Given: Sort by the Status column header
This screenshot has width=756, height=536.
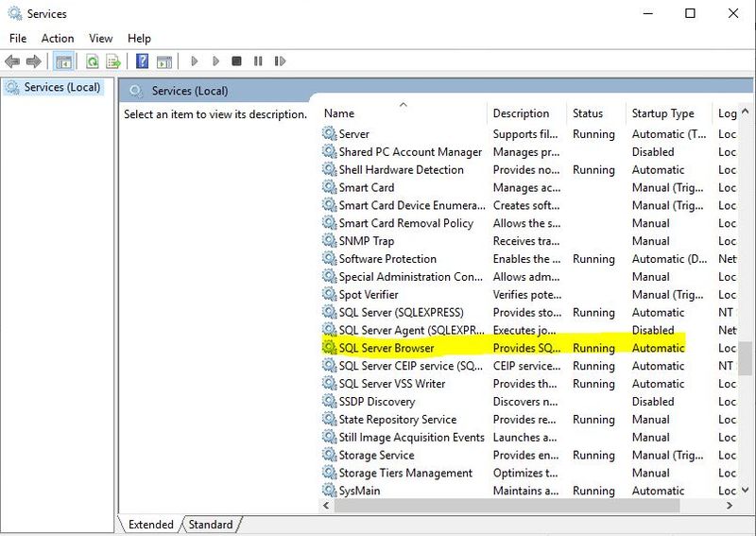Looking at the screenshot, I should click(x=596, y=113).
